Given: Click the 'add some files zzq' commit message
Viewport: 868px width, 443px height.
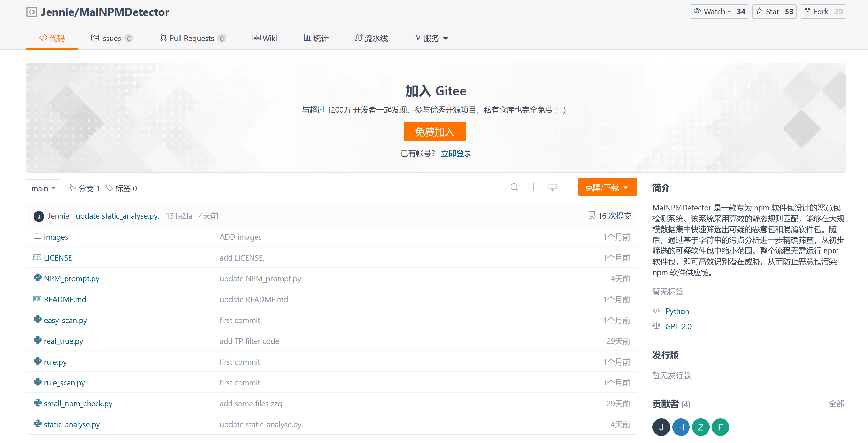Looking at the screenshot, I should pyautogui.click(x=251, y=404).
